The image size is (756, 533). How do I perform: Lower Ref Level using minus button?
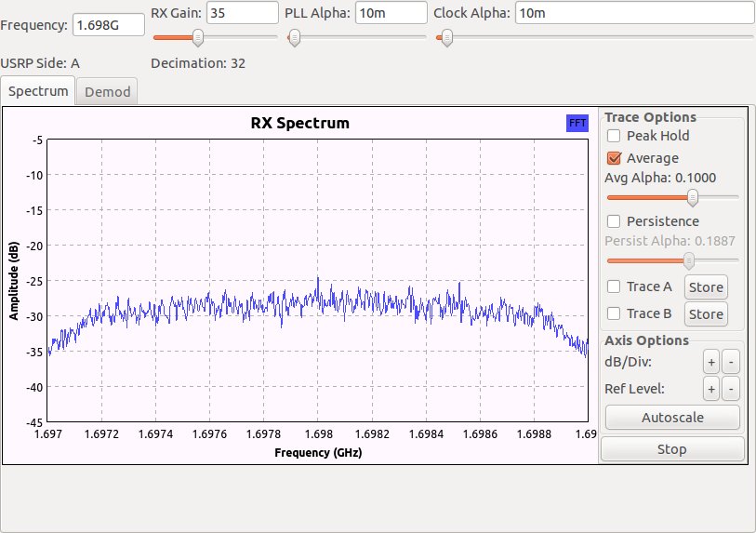pyautogui.click(x=731, y=389)
